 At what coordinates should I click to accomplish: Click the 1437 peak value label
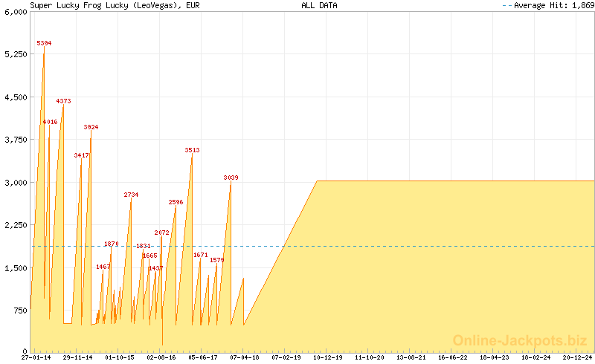pos(156,268)
